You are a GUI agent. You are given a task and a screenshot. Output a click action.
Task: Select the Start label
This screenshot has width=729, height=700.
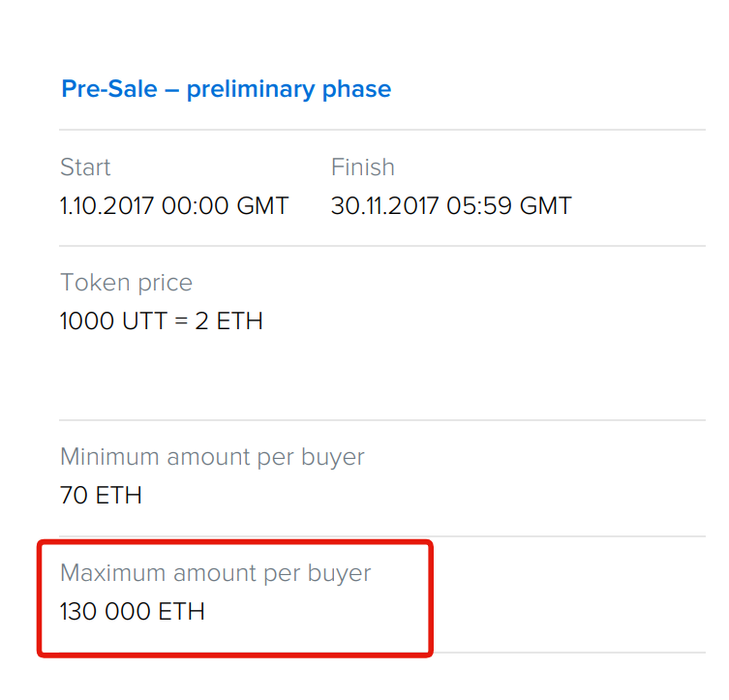[x=85, y=167]
